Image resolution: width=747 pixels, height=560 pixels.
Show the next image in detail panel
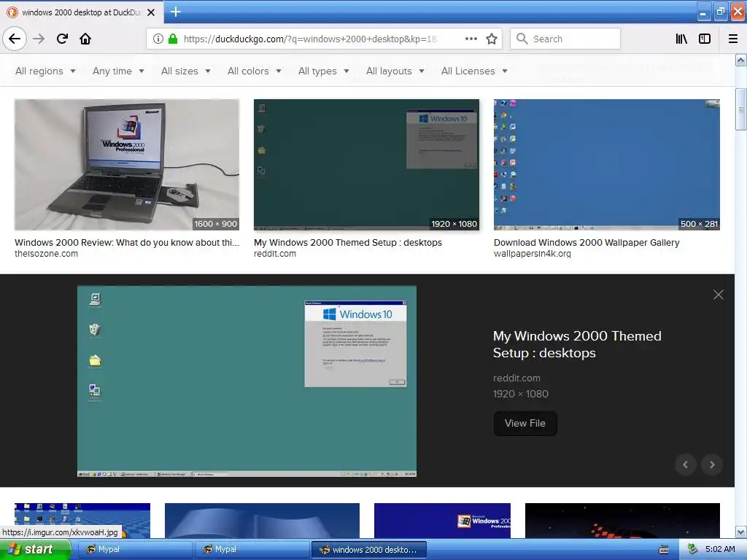click(712, 464)
